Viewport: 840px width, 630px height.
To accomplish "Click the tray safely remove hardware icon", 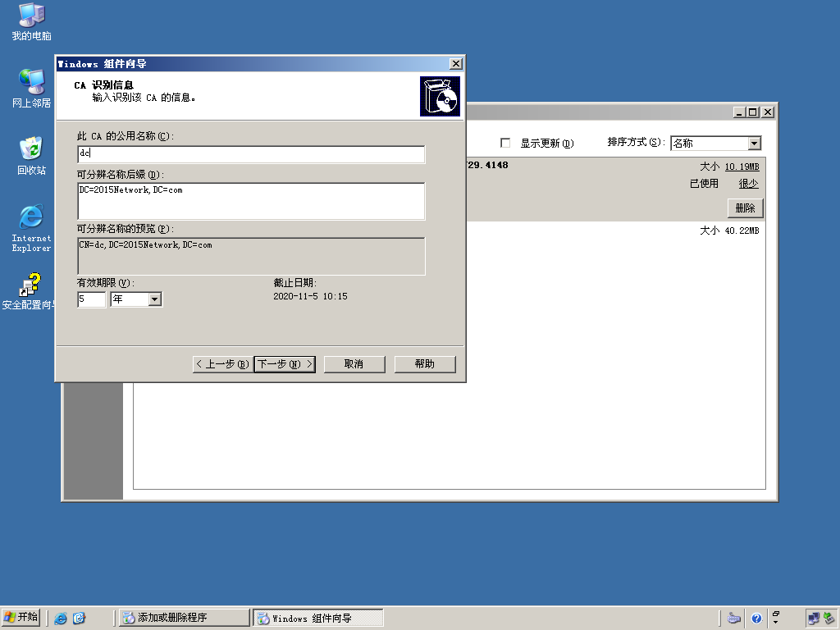I will coord(829,619).
